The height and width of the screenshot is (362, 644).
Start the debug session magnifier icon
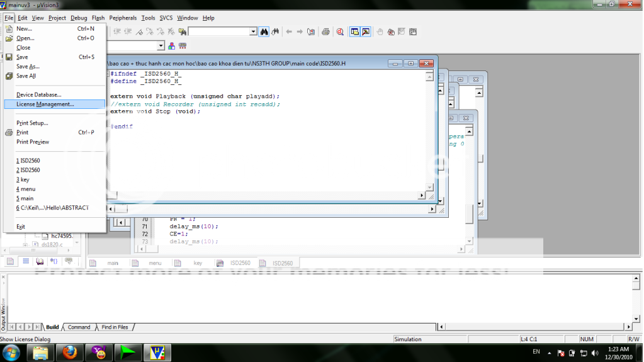coord(340,31)
